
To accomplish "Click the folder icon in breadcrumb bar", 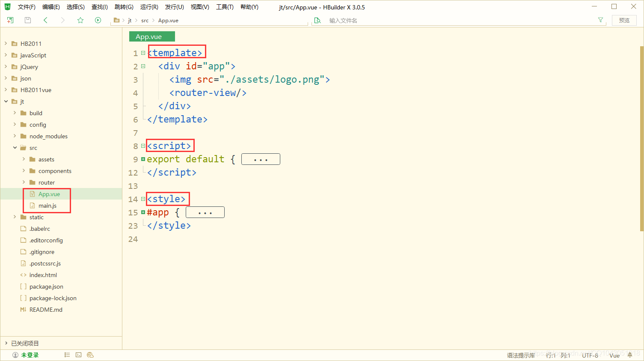I will point(116,20).
